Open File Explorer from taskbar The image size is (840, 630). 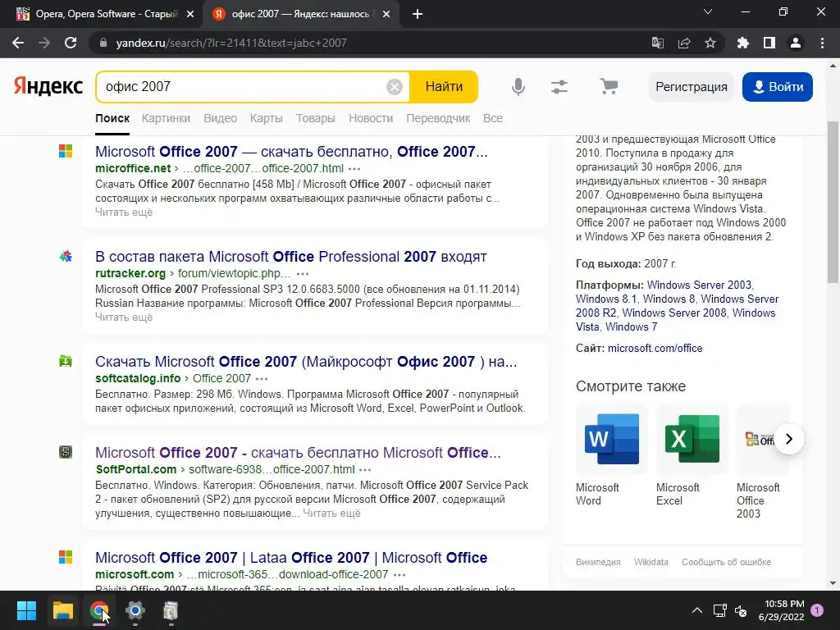pyautogui.click(x=62, y=610)
